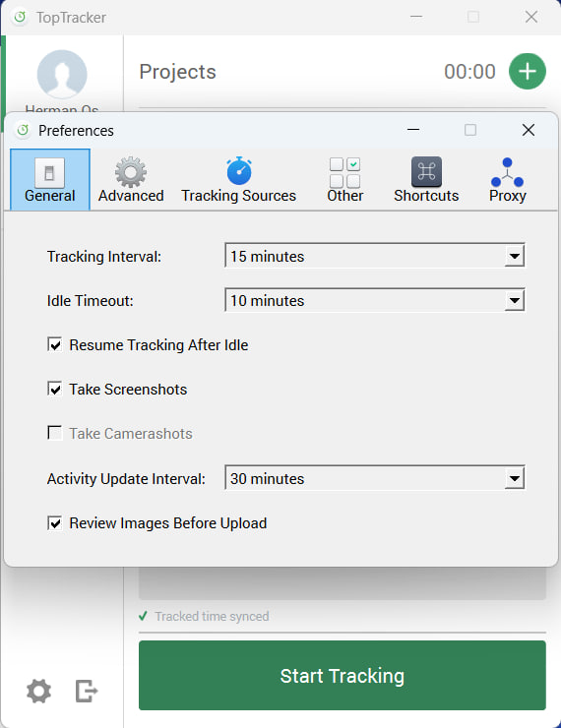Click the logout icon beside the gear
Screen dimensions: 561x728
pos(87,691)
